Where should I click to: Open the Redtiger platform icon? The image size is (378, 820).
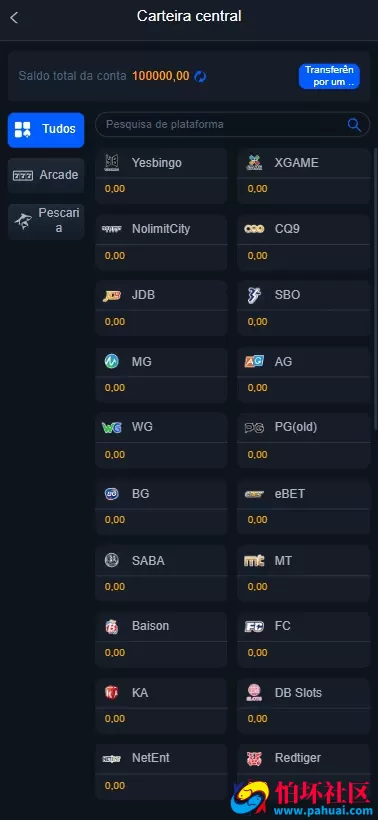point(254,758)
